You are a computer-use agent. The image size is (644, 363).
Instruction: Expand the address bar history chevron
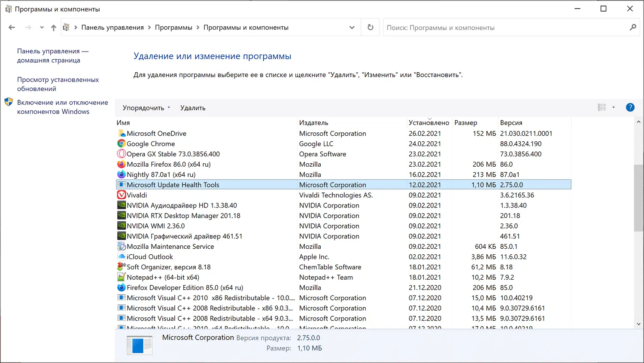click(352, 27)
